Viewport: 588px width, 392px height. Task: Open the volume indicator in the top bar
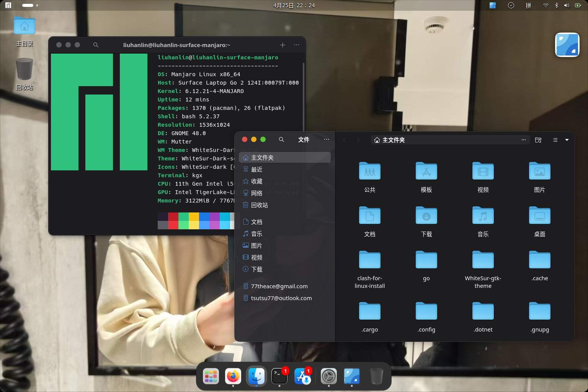point(567,5)
